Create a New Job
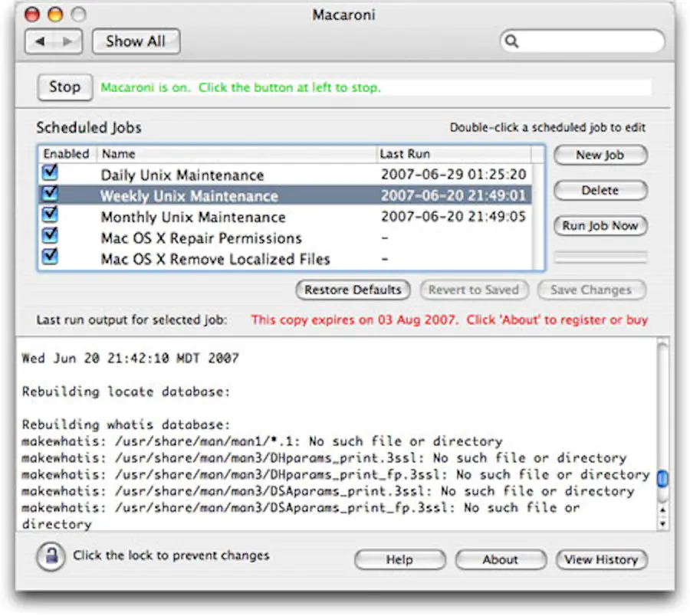This screenshot has height=616, width=690. [x=600, y=155]
